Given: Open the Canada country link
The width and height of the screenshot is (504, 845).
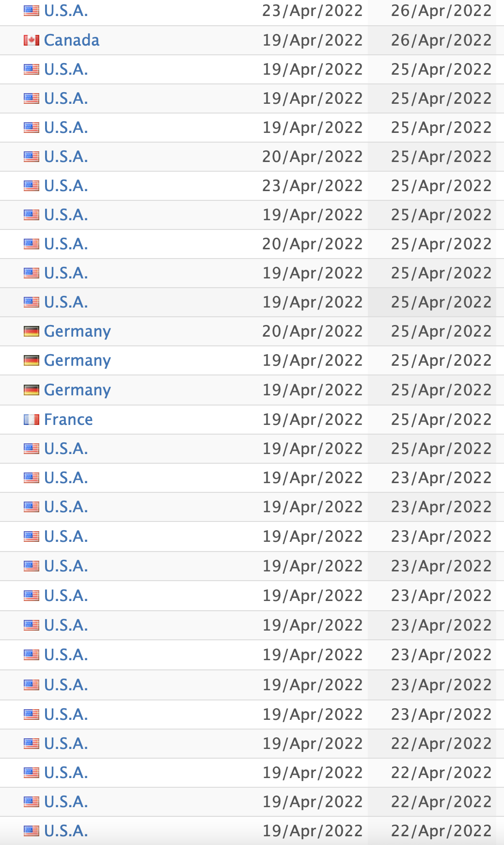Looking at the screenshot, I should 72,40.
